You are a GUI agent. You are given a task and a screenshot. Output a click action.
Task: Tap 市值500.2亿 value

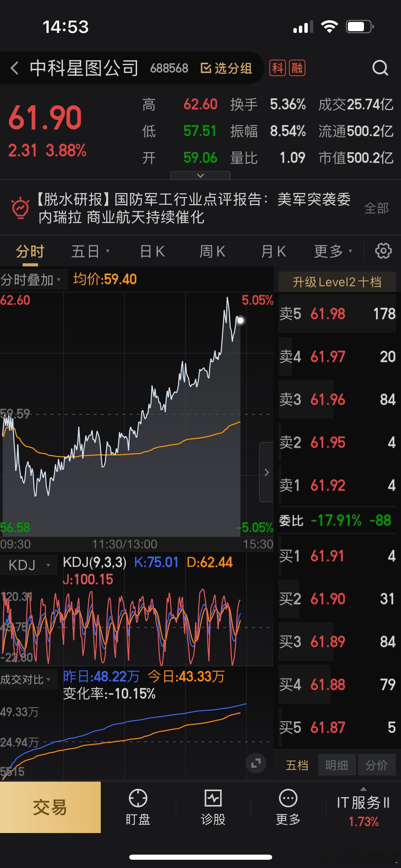[356, 158]
